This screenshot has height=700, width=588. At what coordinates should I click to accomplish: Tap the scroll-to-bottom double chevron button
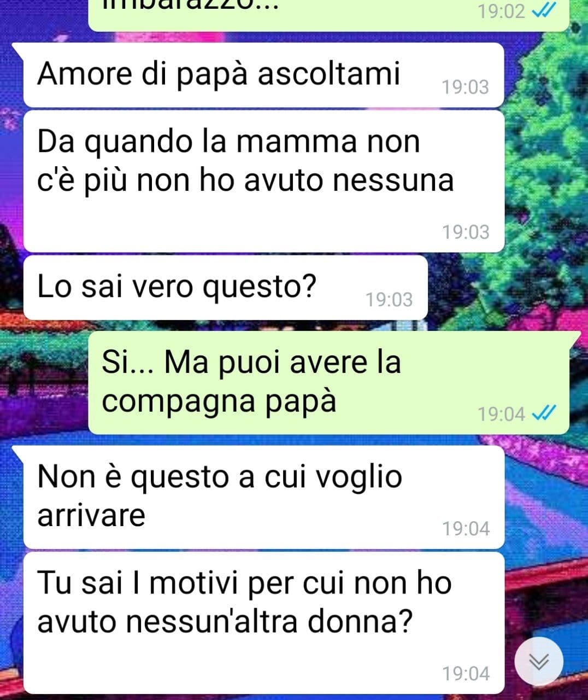539,661
